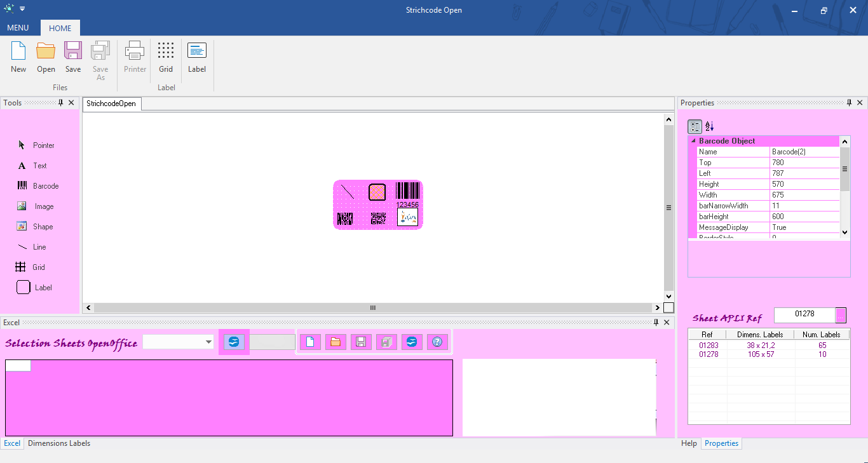This screenshot has width=868, height=463.
Task: Open the quick access toolbar dropdown arrow
Action: pos(22,9)
